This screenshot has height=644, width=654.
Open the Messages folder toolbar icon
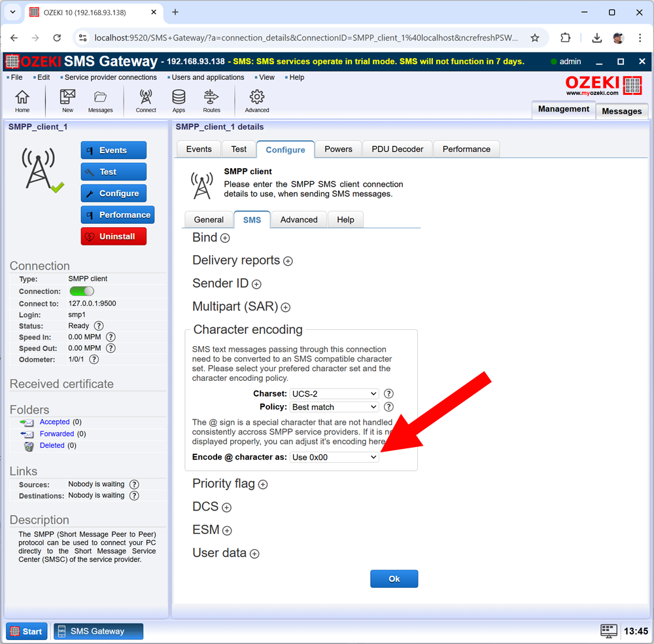coord(100,101)
